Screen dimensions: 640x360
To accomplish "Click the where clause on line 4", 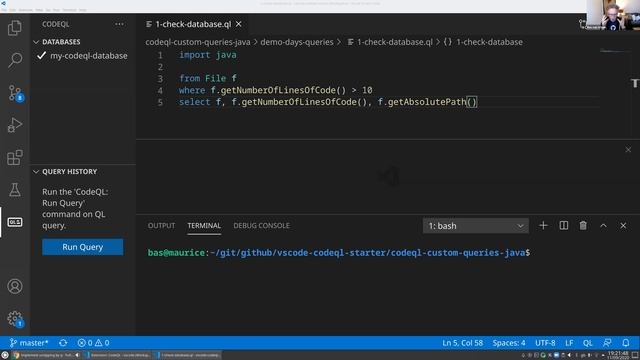I will pyautogui.click(x=276, y=90).
